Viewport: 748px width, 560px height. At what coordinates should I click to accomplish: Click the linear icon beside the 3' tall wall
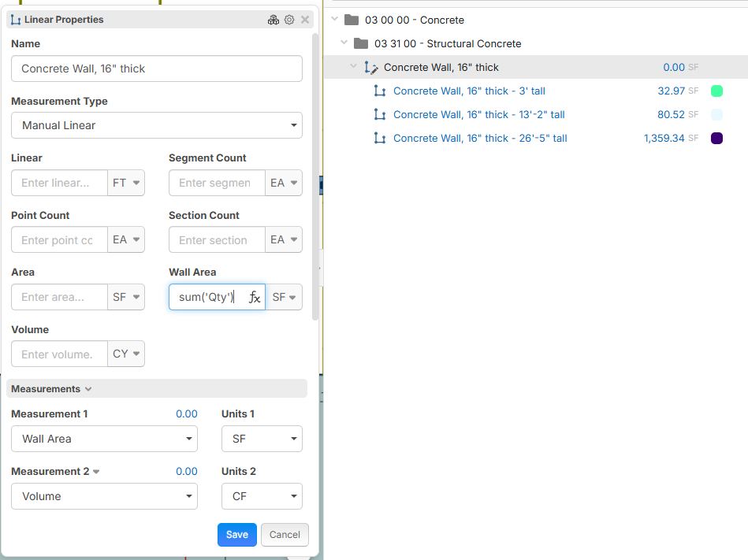[380, 91]
